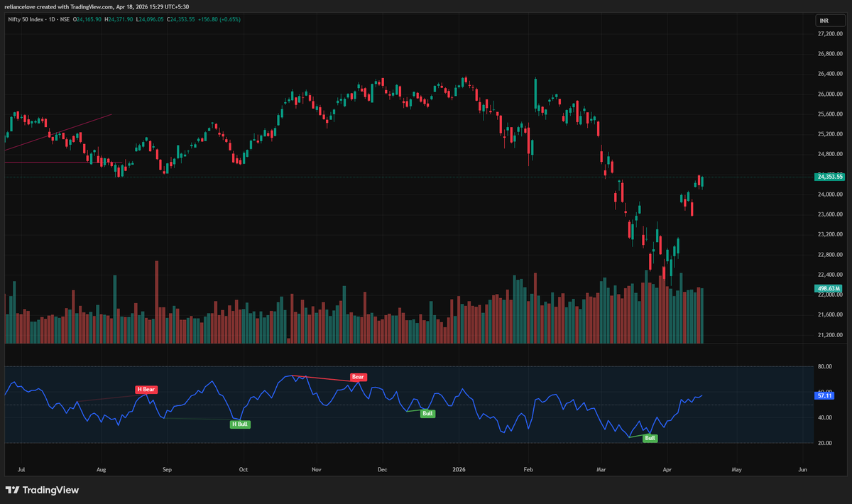Viewport: 852px width, 504px height.
Task: Click the May label on time axis
Action: click(x=736, y=469)
